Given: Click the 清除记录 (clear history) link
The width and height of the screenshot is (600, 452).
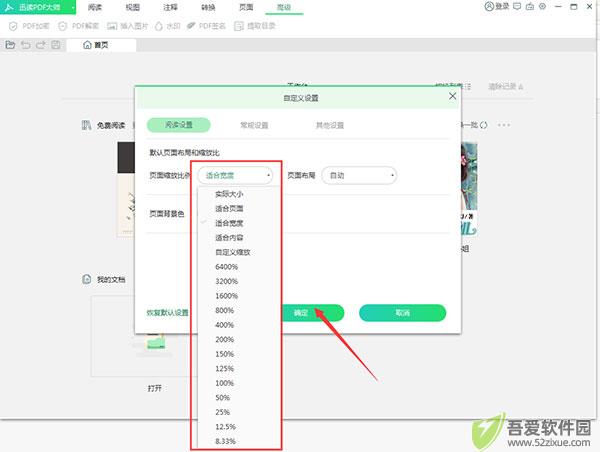Looking at the screenshot, I should click(505, 86).
